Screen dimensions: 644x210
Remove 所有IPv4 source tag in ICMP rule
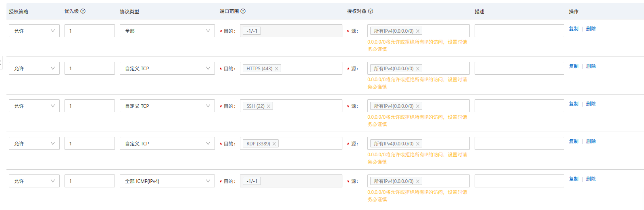click(418, 181)
